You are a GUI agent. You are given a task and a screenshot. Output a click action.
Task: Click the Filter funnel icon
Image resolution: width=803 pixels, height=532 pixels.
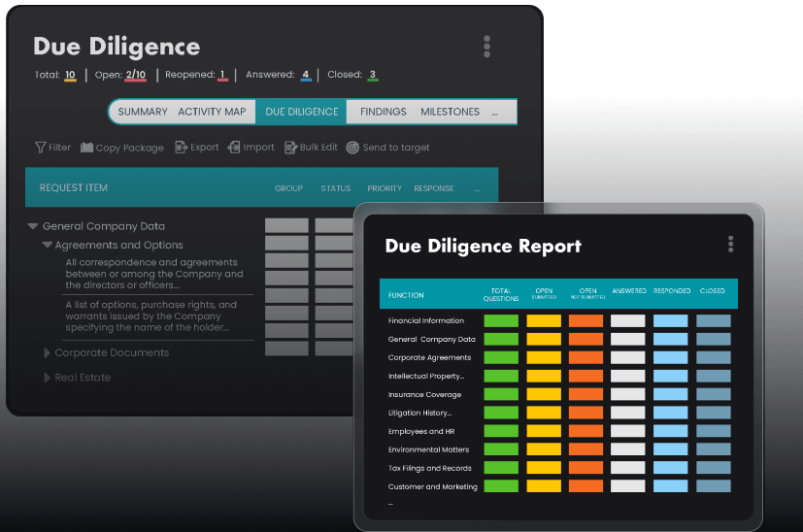(41, 148)
